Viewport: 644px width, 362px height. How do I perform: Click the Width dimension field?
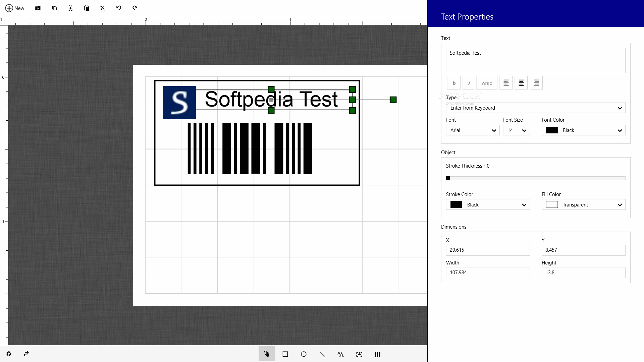[x=488, y=273]
